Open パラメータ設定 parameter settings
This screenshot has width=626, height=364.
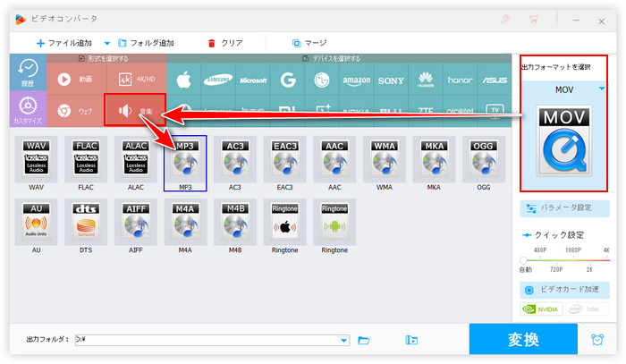(x=564, y=208)
